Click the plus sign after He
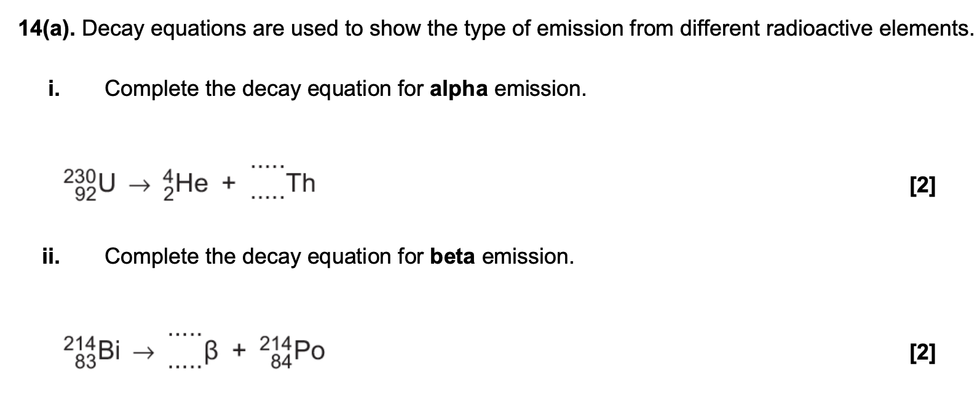 [x=229, y=183]
